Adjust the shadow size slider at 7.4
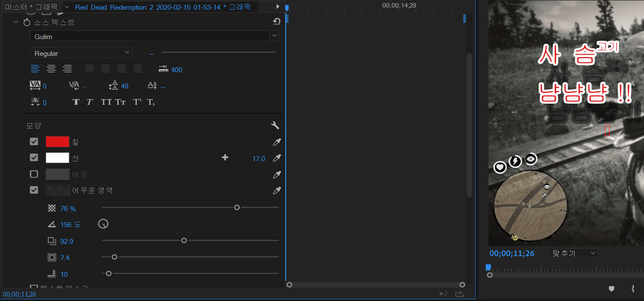 click(x=114, y=257)
